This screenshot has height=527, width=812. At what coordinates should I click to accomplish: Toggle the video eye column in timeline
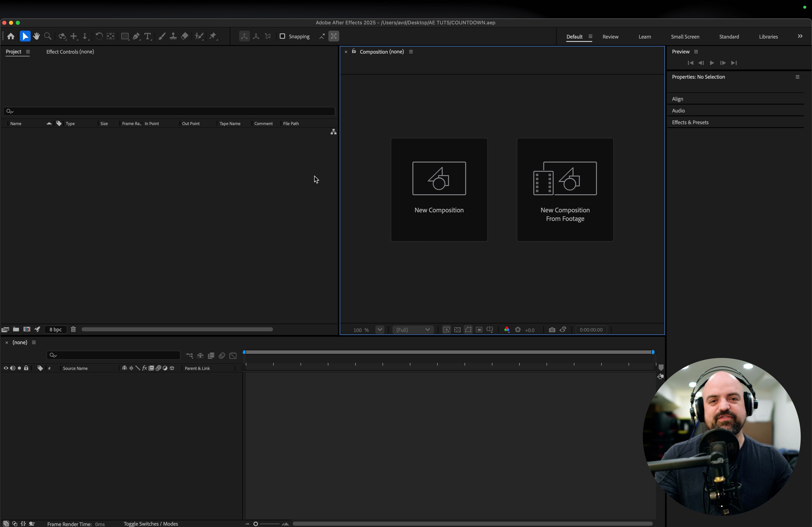click(x=6, y=368)
